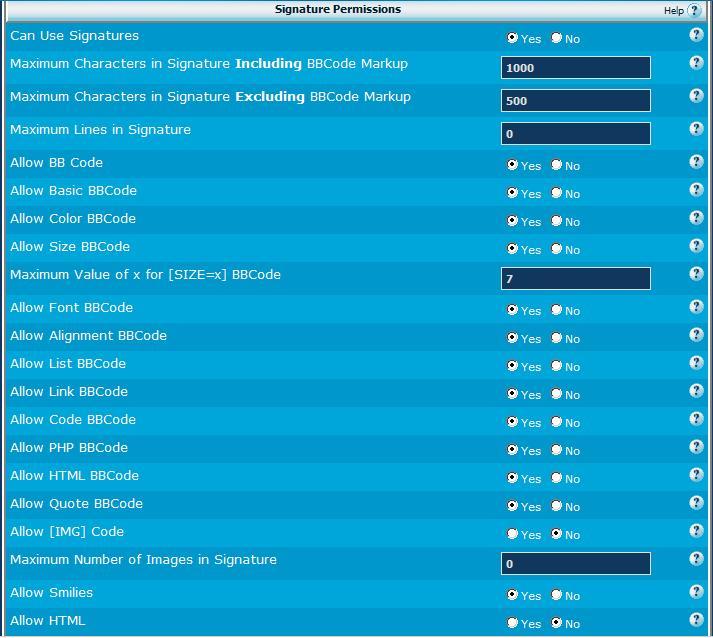This screenshot has height=638, width=713.
Task: Open the Help icon in the header
Action: click(694, 10)
